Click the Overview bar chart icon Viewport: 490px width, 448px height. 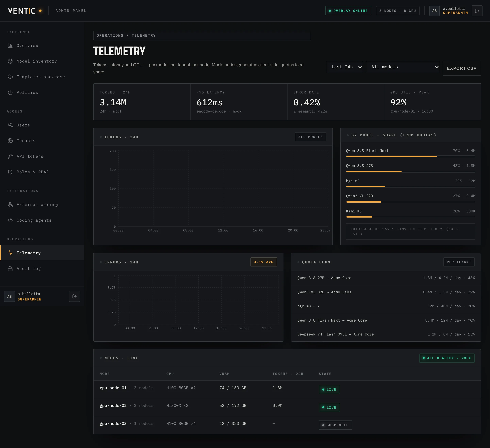pos(10,46)
